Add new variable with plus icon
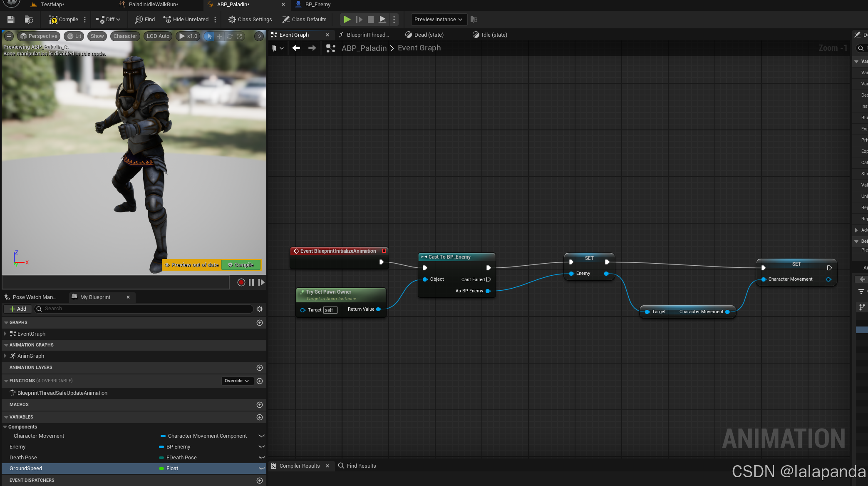 (260, 417)
